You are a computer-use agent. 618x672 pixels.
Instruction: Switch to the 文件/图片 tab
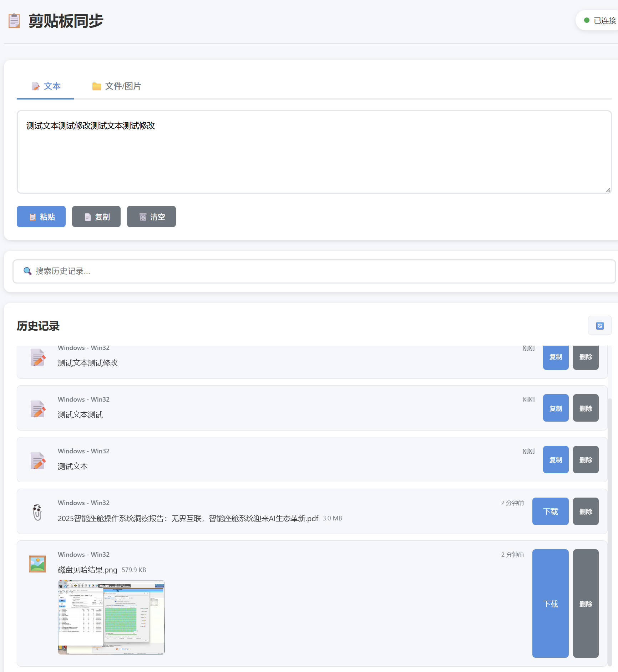click(116, 86)
